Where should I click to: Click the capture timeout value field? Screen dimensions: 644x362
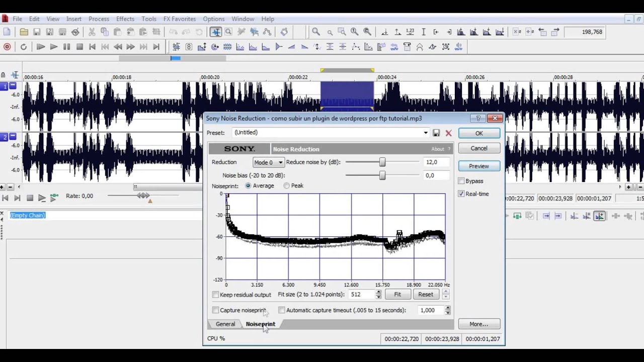coord(431,310)
